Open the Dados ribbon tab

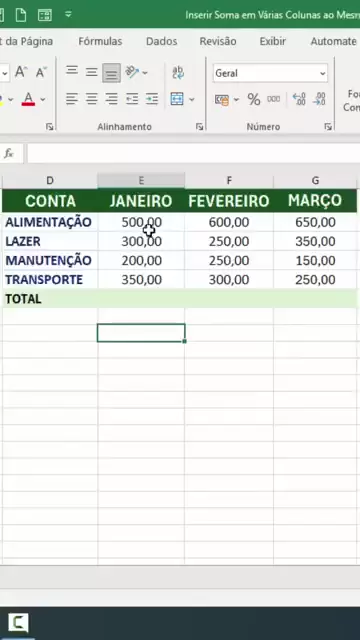pyautogui.click(x=162, y=41)
